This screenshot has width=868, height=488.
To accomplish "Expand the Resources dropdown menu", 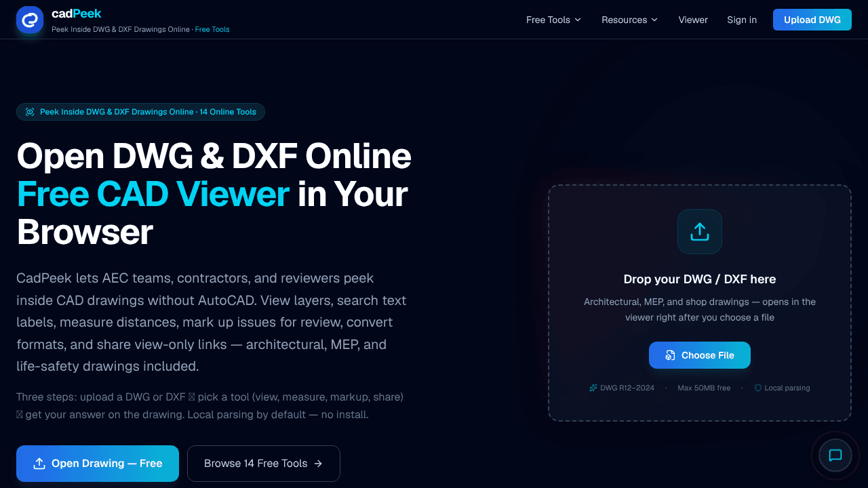I will click(629, 20).
